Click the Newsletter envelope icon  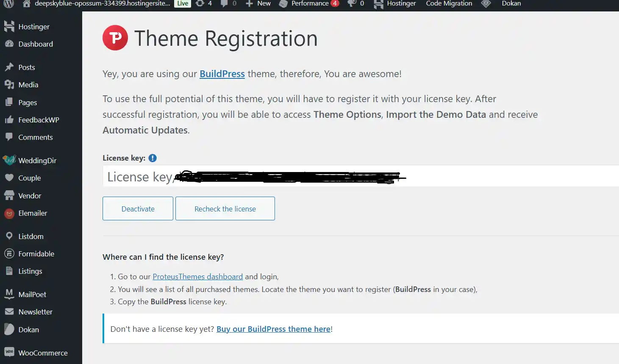click(x=9, y=311)
